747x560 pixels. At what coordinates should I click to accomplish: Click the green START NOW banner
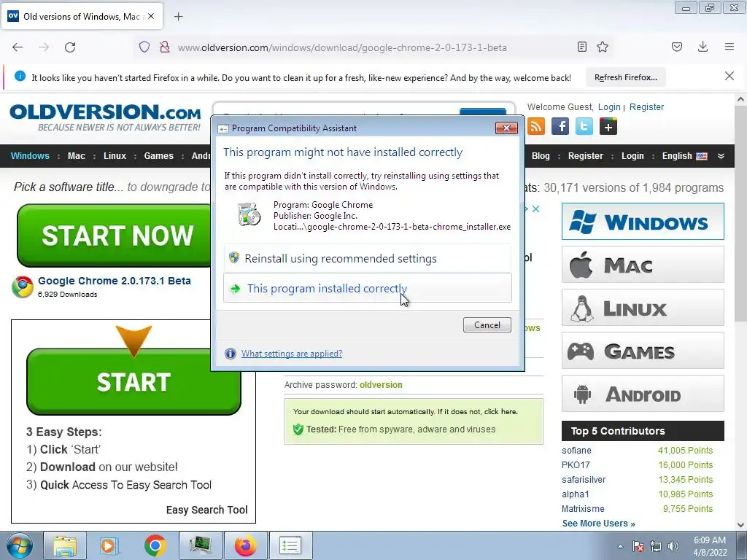(115, 236)
